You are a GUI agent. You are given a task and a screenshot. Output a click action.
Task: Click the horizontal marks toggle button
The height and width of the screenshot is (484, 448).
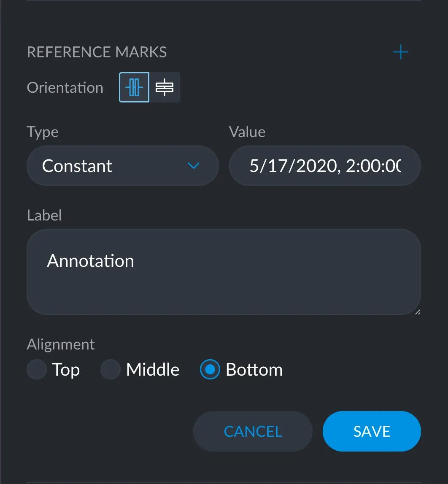[165, 87]
